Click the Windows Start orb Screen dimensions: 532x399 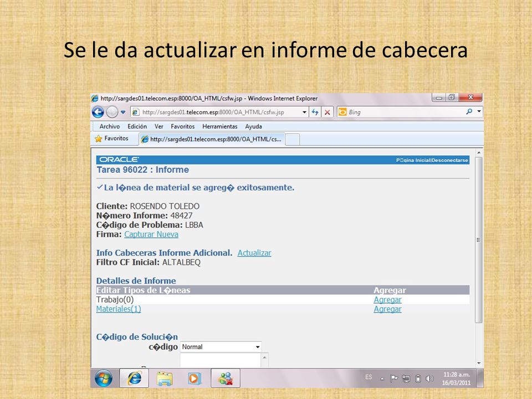point(104,378)
